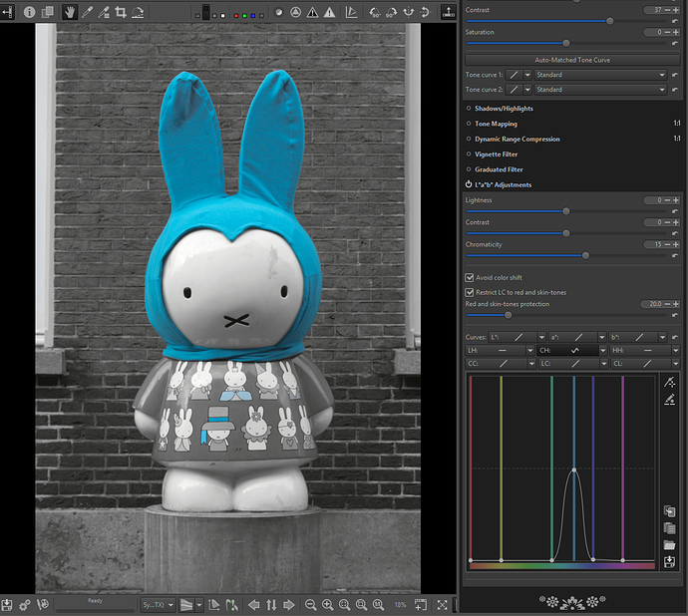This screenshot has height=616, width=688.
Task: Adjust the Lab Lightness slider
Action: (566, 211)
